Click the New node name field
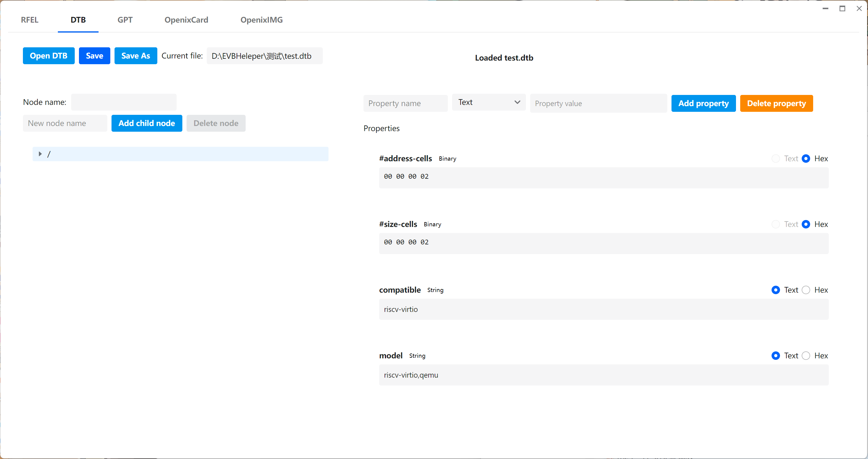This screenshot has height=459, width=868. (x=65, y=123)
